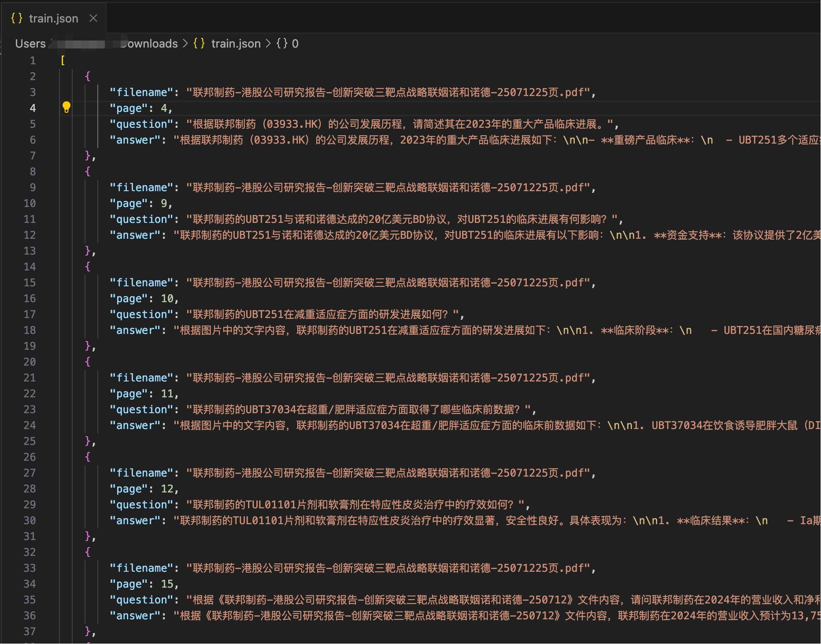Click the "question" key on line 17

141,315
